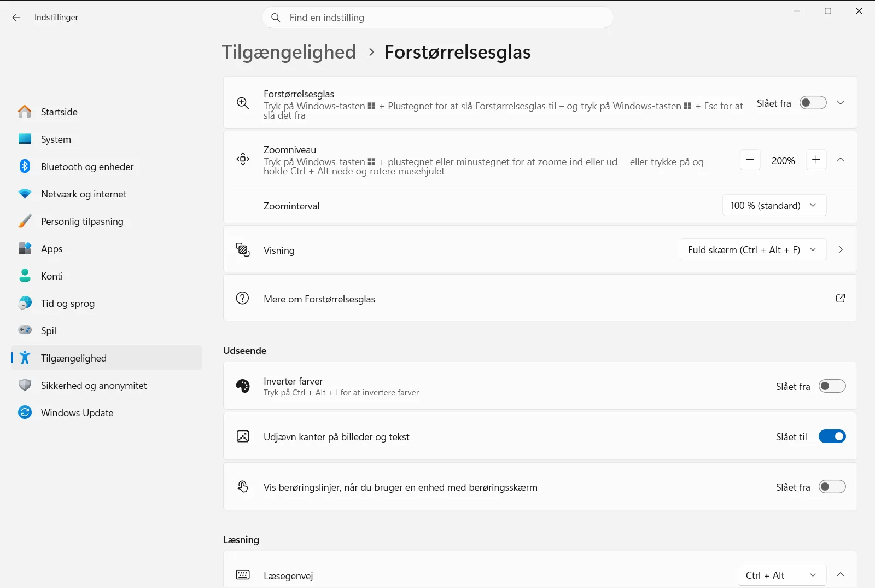Click the Startside home icon
Screen dimensions: 875x588
[25, 112]
